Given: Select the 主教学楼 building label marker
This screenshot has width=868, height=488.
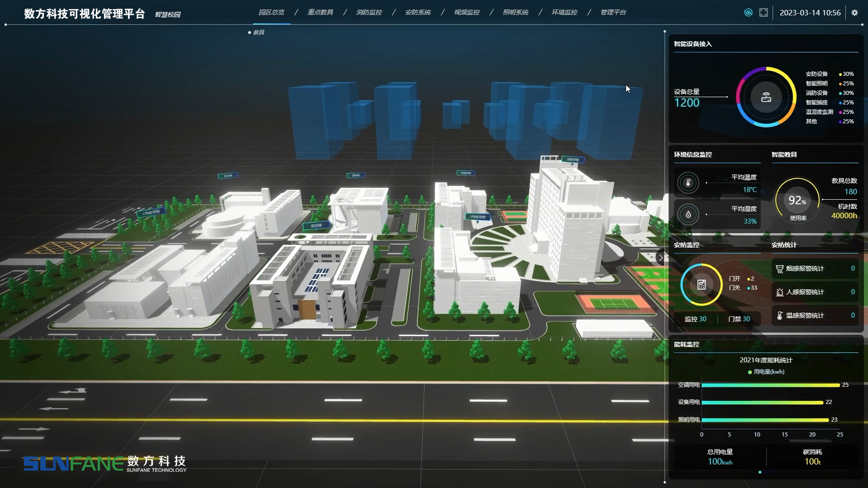Looking at the screenshot, I should (573, 160).
